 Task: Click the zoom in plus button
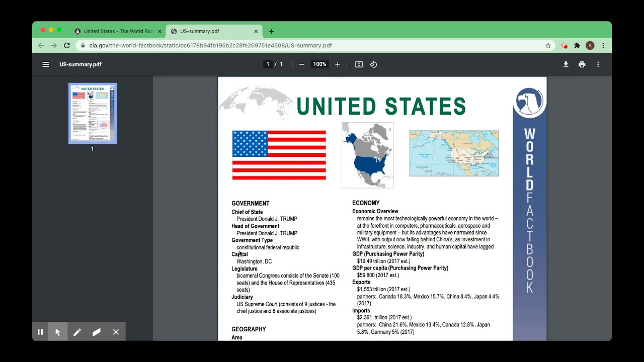coord(338,64)
